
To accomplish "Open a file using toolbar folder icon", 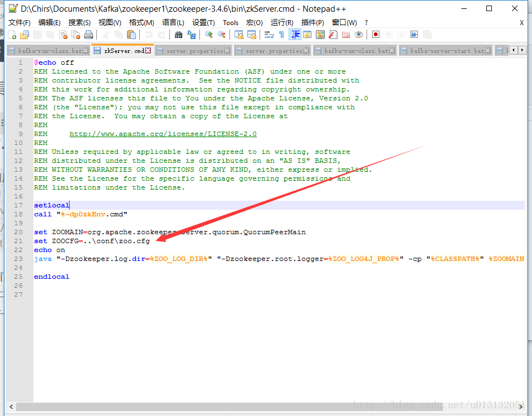I will 25,35.
